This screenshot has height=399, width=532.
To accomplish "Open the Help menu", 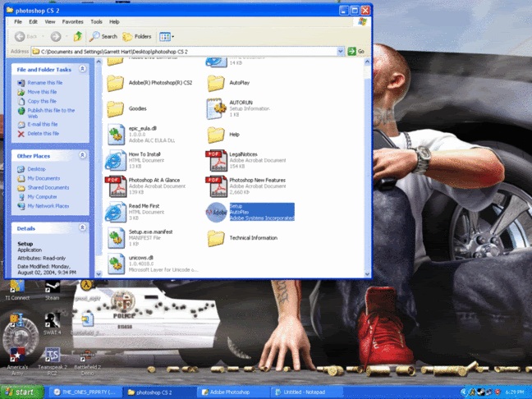I will (x=114, y=21).
